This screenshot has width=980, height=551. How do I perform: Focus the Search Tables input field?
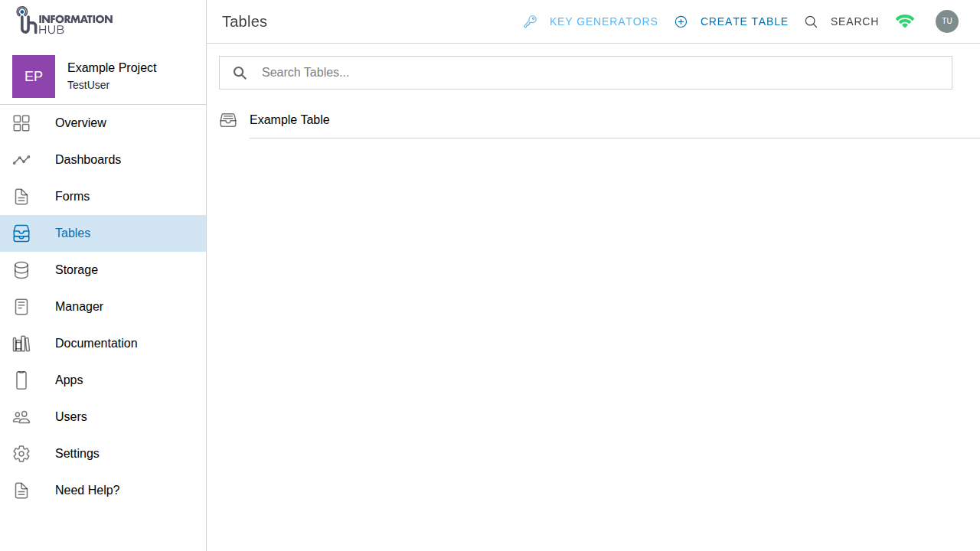click(x=586, y=73)
